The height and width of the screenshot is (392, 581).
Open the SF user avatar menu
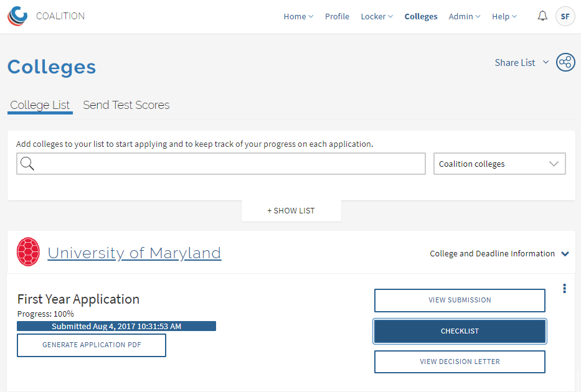565,16
